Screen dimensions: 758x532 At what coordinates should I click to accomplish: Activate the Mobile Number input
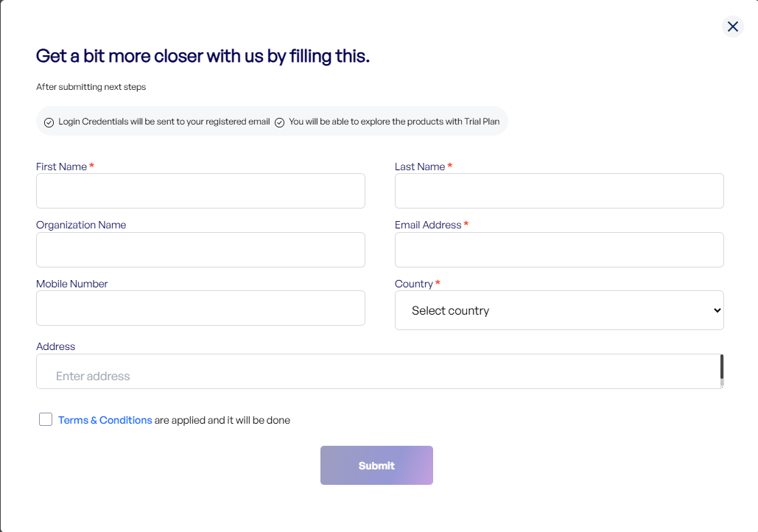(200, 308)
